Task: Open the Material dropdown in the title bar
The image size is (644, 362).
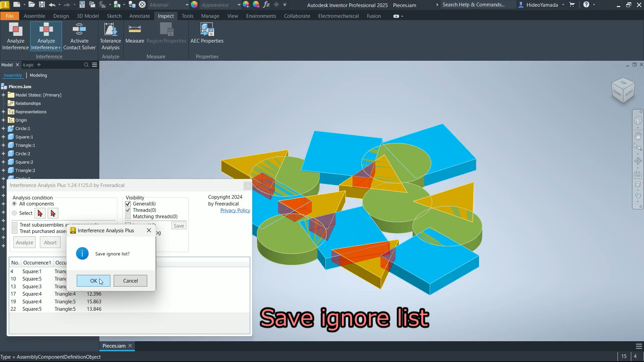Action: pyautogui.click(x=186, y=5)
